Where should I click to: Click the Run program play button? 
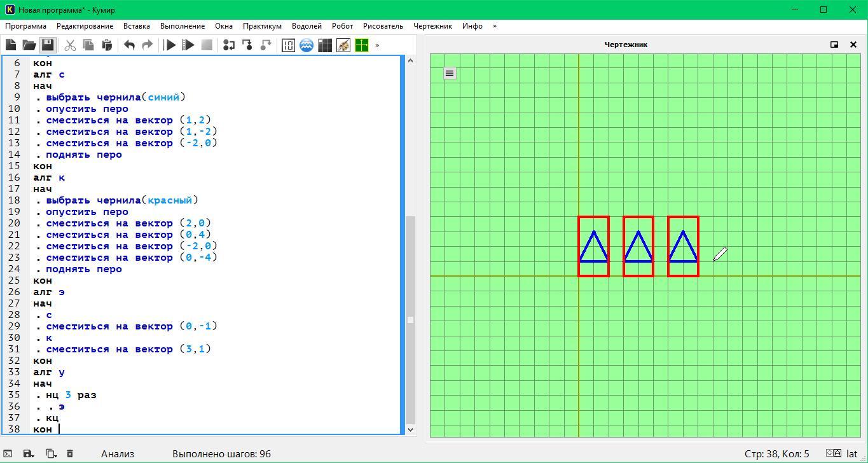coord(170,45)
